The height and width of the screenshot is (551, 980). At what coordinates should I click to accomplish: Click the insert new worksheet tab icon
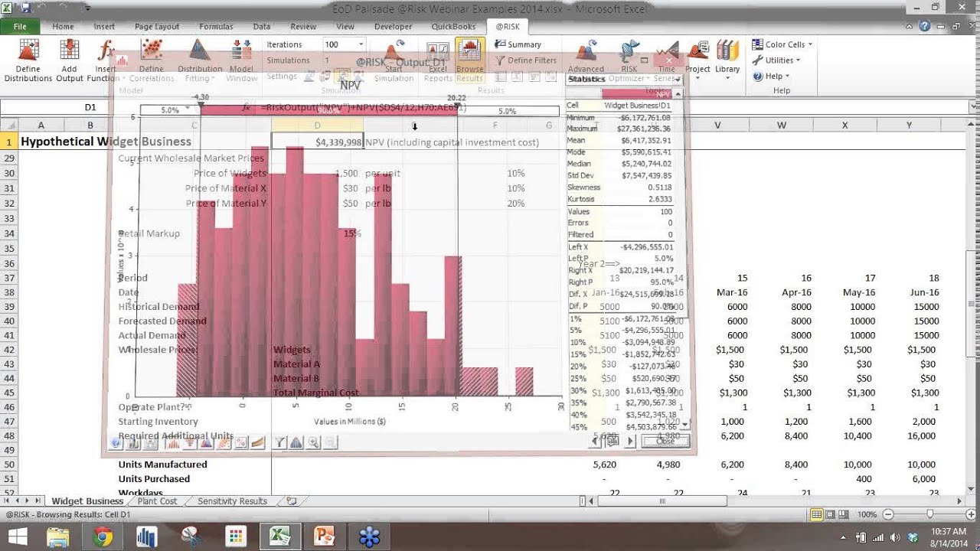291,501
